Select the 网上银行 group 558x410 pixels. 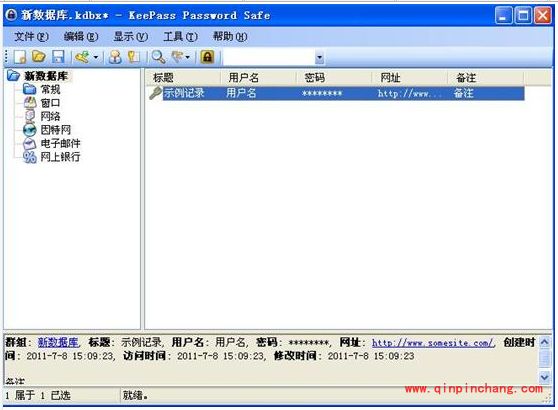[x=60, y=157]
